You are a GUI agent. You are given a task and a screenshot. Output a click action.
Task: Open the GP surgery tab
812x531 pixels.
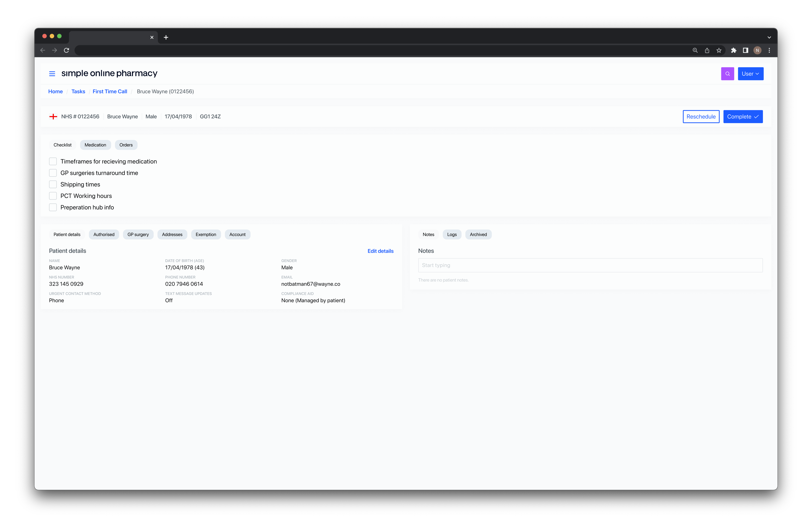[138, 234]
